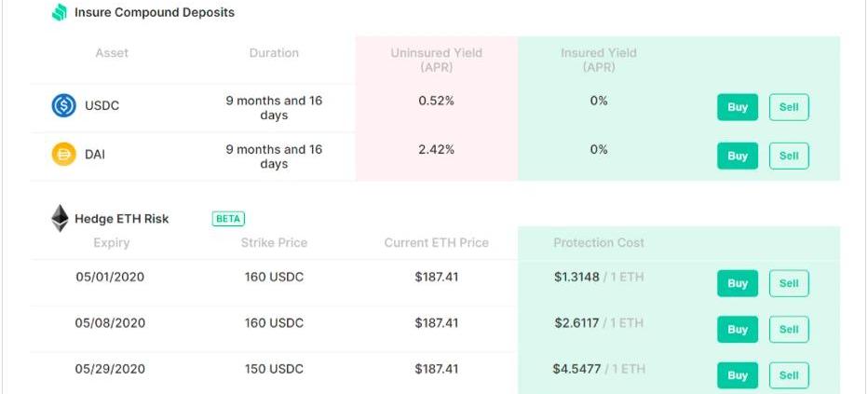The height and width of the screenshot is (394, 868).
Task: Click the Ethereum diamond logo
Action: pos(60,218)
